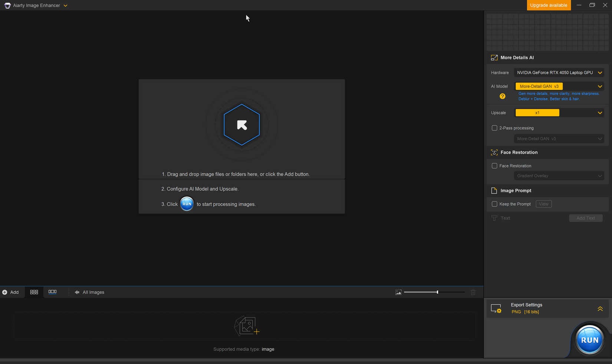The image size is (612, 364).
Task: Enable 2-Pass processing checkbox
Action: (494, 128)
